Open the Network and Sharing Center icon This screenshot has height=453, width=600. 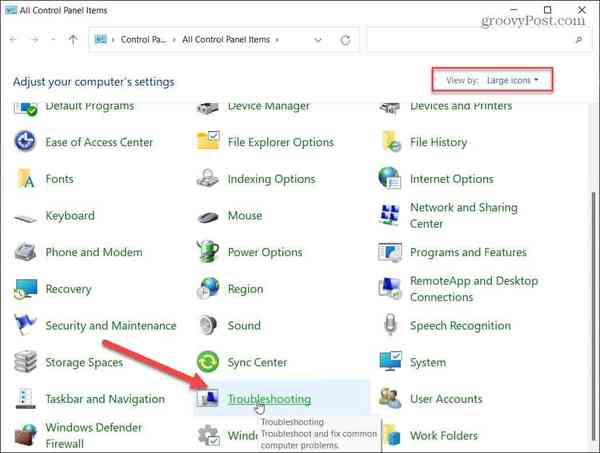(x=390, y=215)
